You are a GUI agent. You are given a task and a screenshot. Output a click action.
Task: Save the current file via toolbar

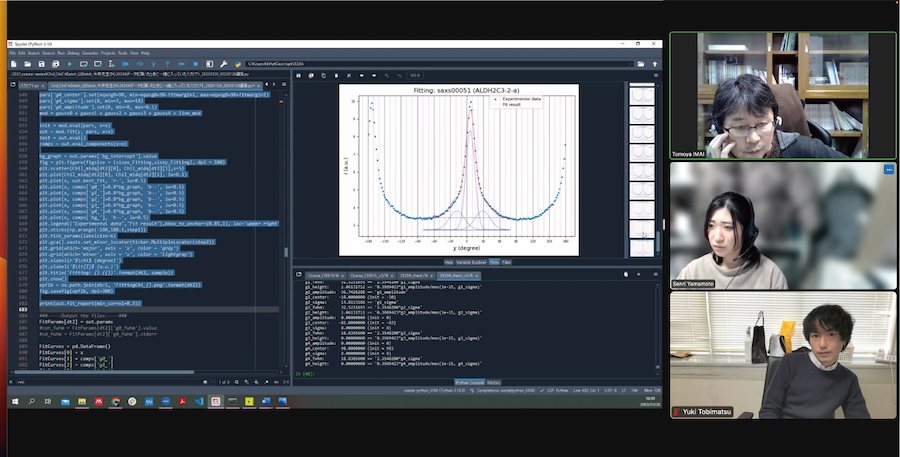point(41,64)
